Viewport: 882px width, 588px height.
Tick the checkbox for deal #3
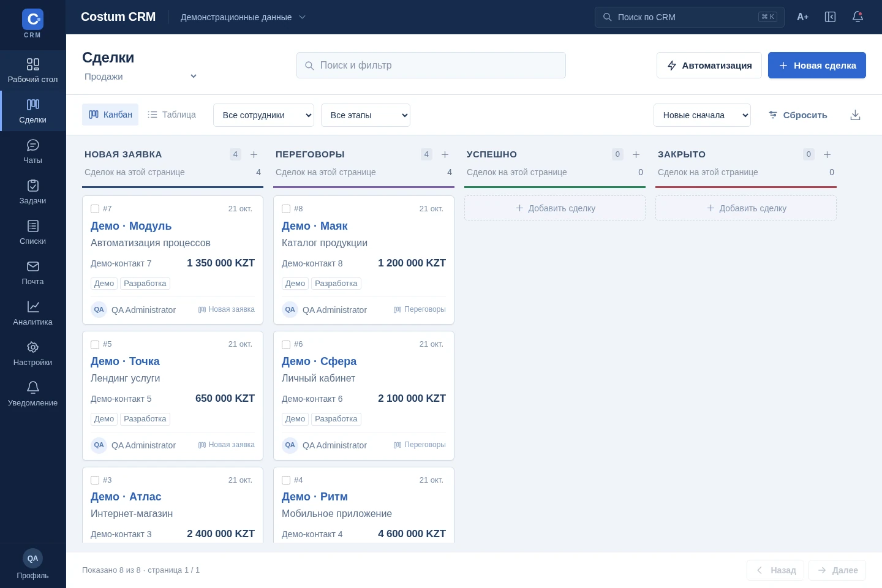[95, 480]
